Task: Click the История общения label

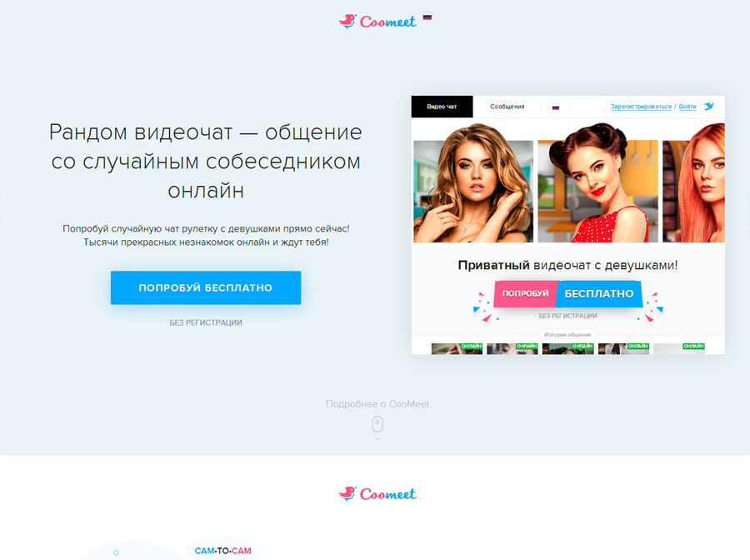Action: 567,335
